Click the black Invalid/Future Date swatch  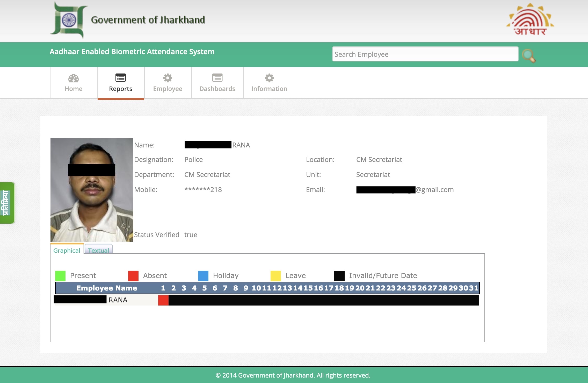click(x=339, y=276)
